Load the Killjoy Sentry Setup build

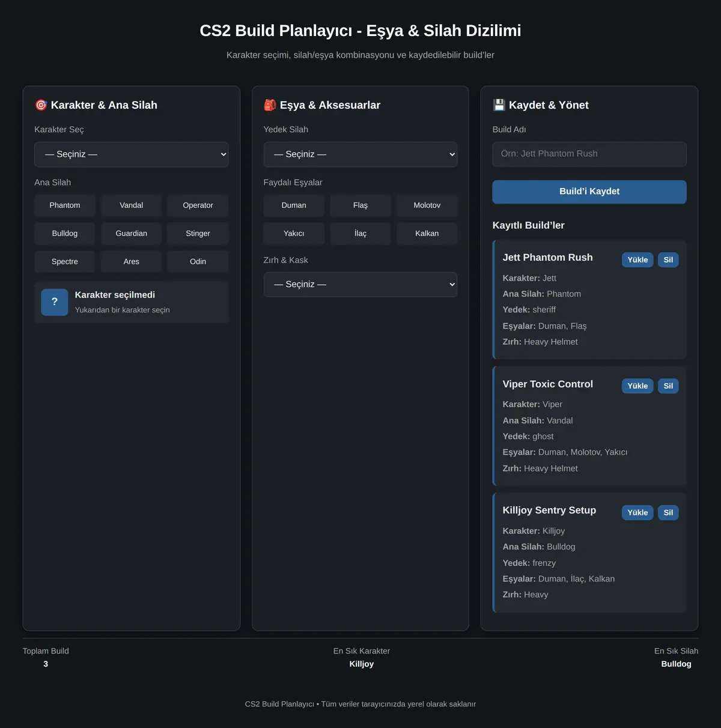(x=637, y=512)
